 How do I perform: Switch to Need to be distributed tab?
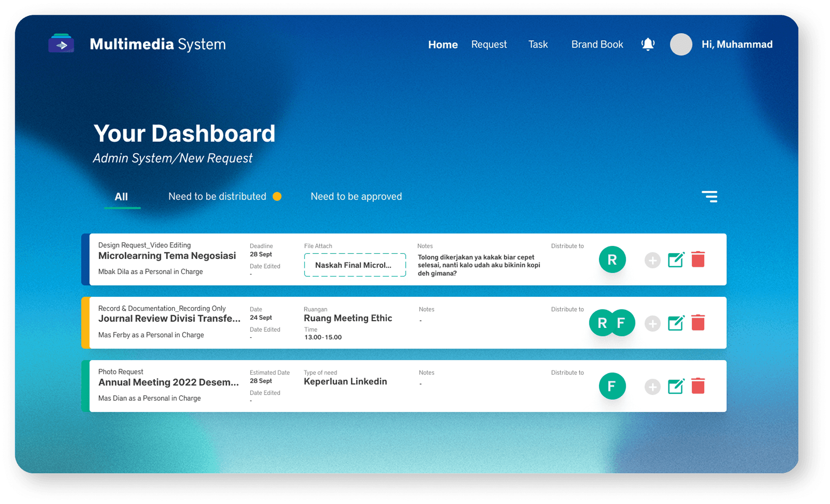(217, 197)
